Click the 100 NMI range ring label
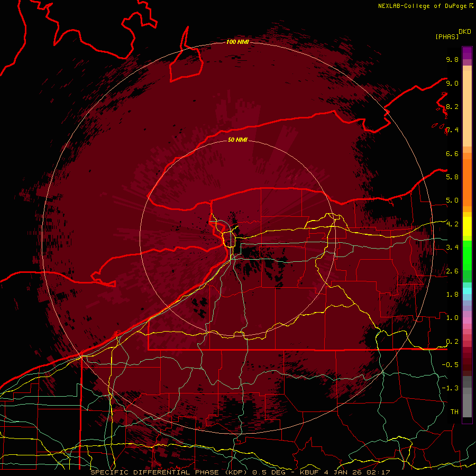 coord(237,42)
